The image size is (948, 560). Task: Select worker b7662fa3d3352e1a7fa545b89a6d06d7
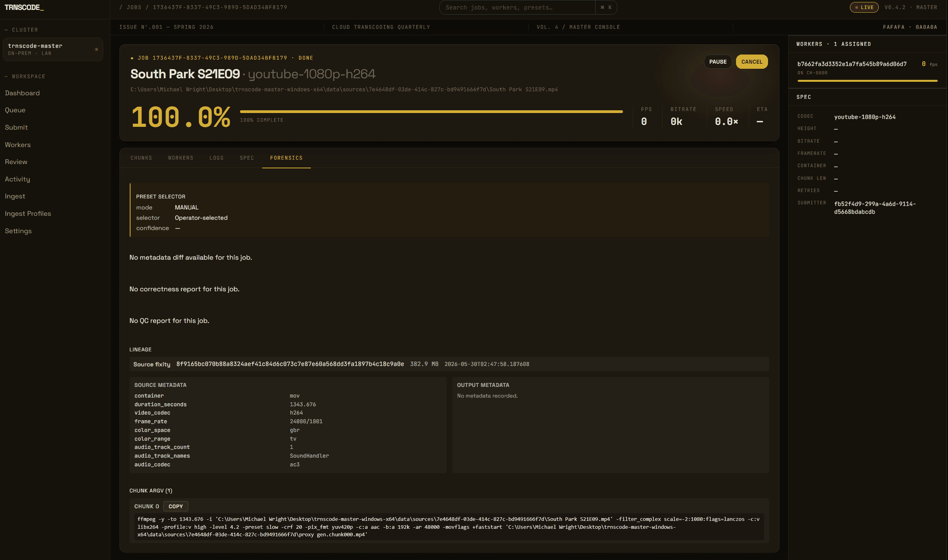[852, 64]
